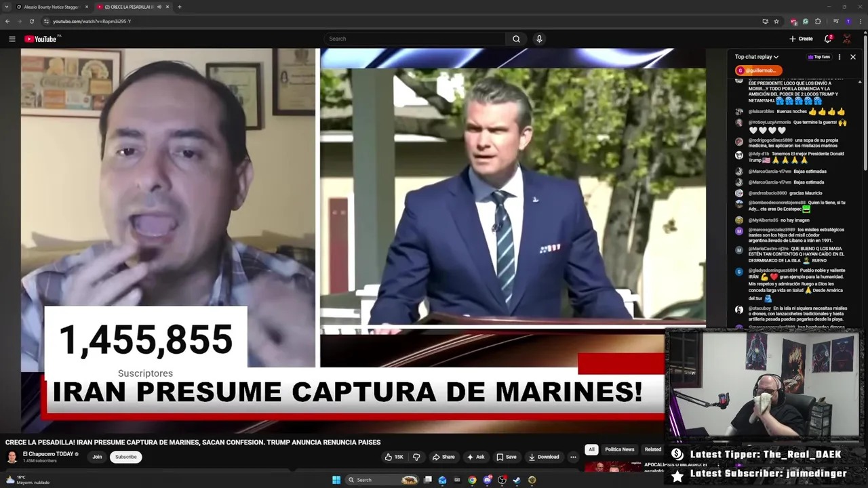
Task: Close the live chat replay panel
Action: coord(853,57)
